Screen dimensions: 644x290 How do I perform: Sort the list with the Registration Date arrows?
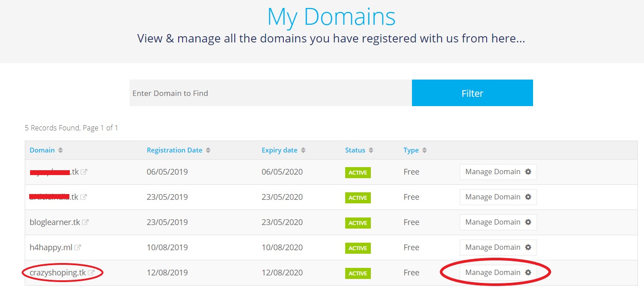point(208,150)
